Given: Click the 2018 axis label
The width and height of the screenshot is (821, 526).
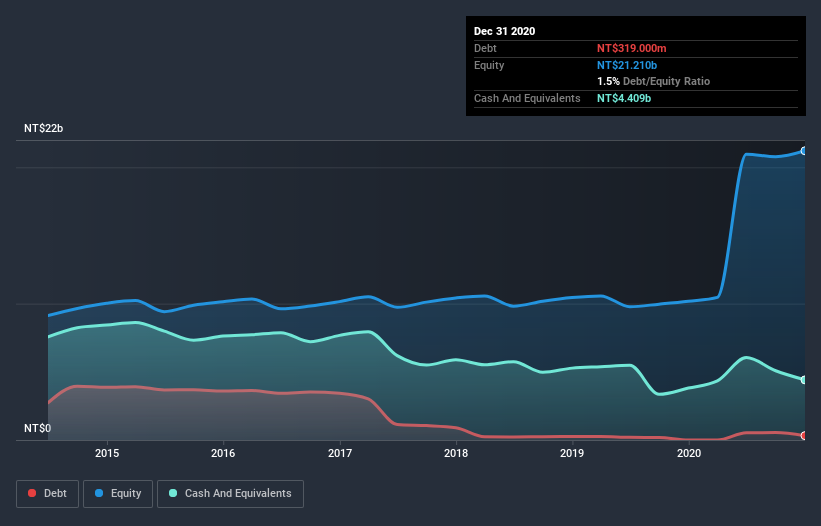Looking at the screenshot, I should point(456,453).
